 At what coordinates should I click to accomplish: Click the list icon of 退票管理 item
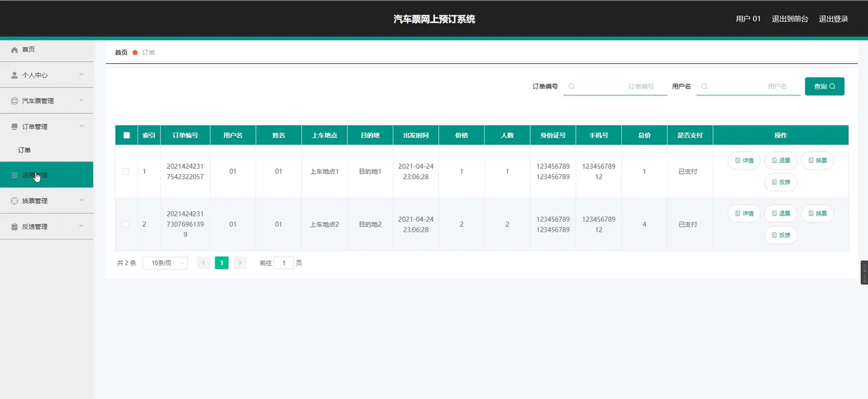pyautogui.click(x=15, y=175)
